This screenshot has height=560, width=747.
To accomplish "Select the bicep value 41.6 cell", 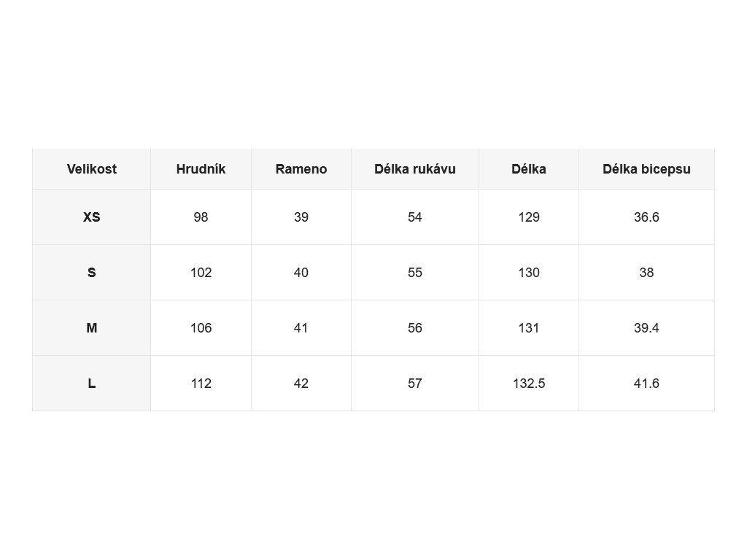I will tap(646, 384).
